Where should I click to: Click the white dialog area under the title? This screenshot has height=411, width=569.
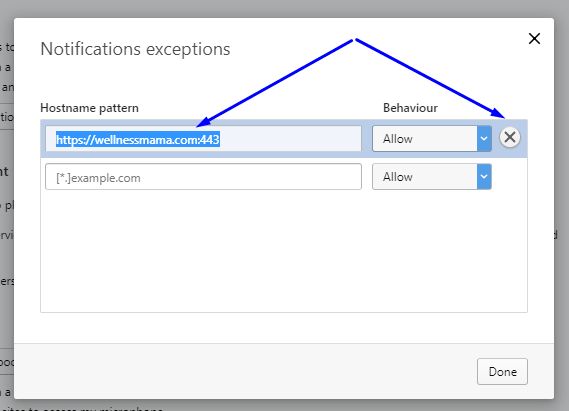coord(284,80)
